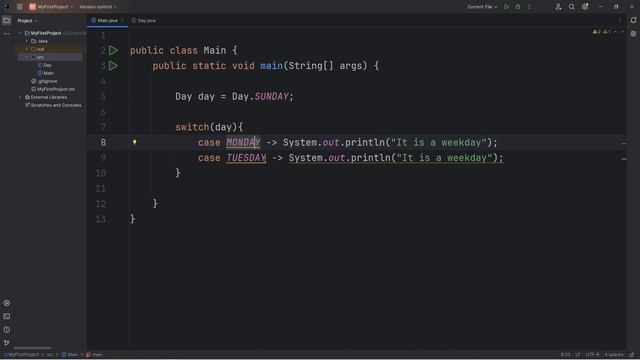Screen dimensions: 640x360
Task: Open the More tool windows ellipsis
Action: click(7, 34)
